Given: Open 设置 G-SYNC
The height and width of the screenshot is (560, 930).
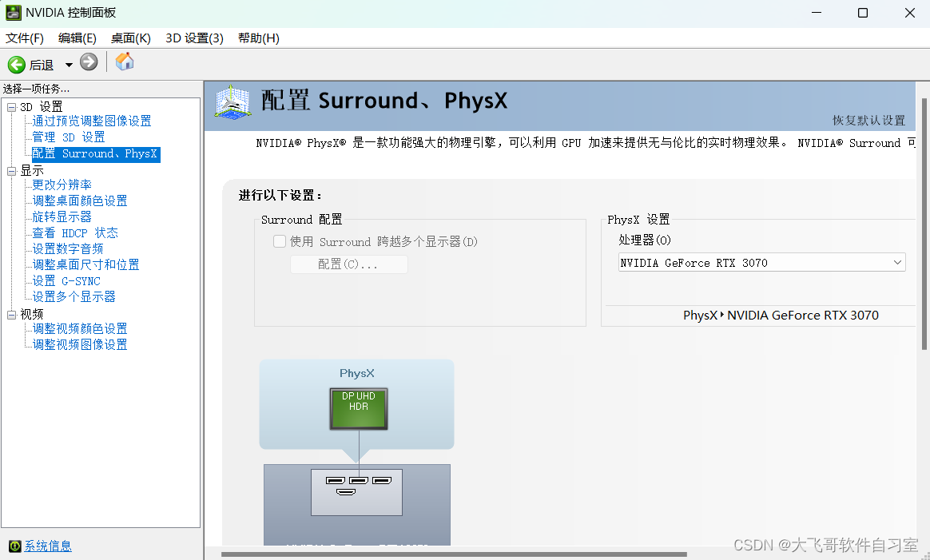Looking at the screenshot, I should [66, 280].
